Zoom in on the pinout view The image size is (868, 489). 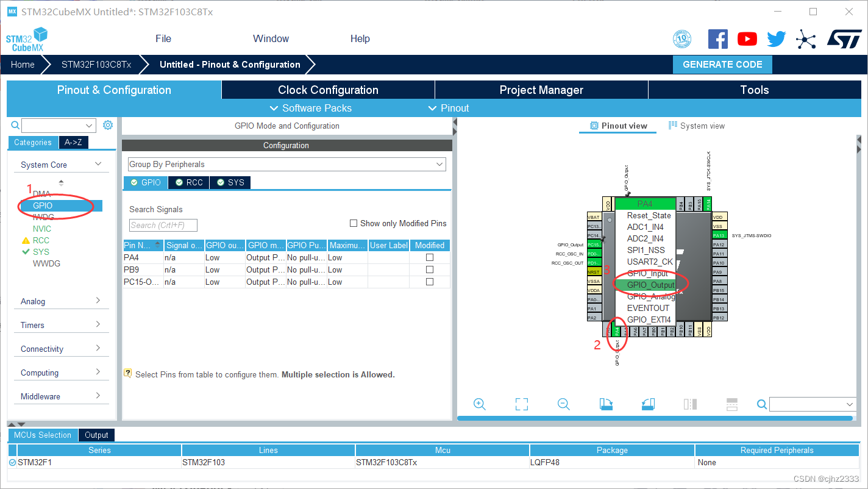pos(480,404)
